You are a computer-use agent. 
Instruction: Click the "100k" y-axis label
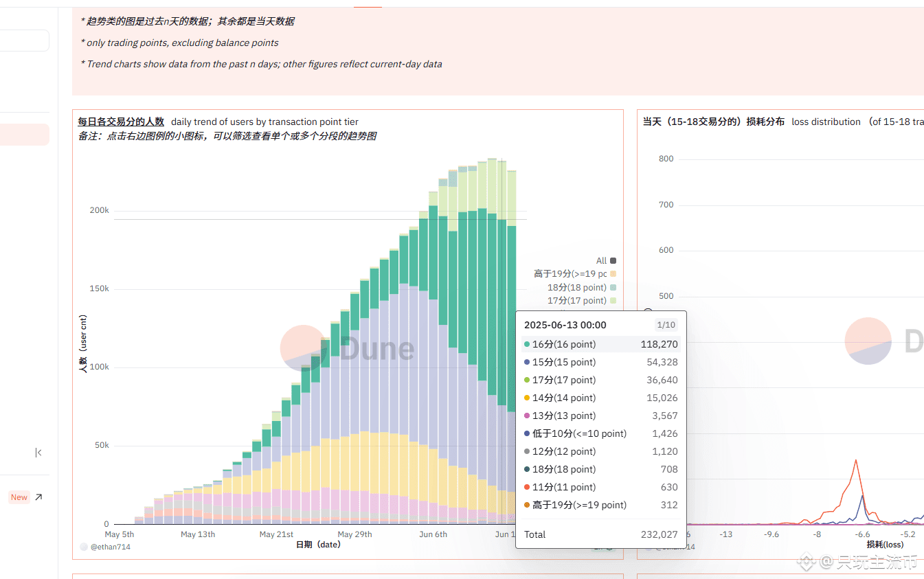point(100,367)
